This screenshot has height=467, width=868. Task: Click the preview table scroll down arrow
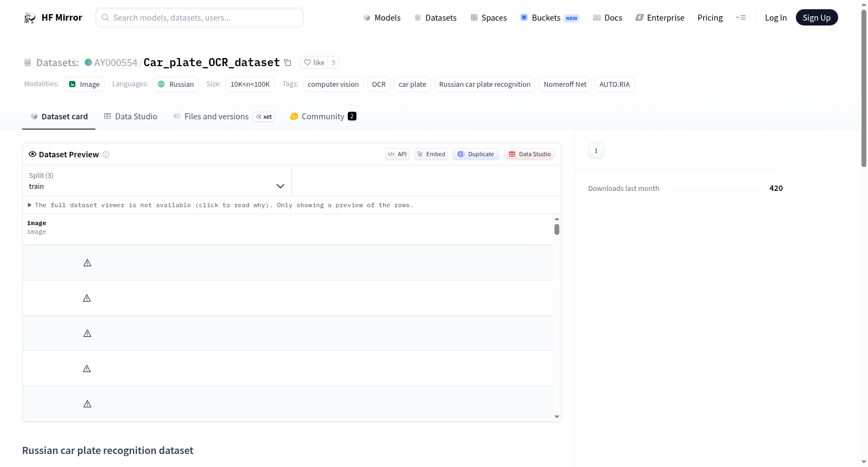coord(557,417)
